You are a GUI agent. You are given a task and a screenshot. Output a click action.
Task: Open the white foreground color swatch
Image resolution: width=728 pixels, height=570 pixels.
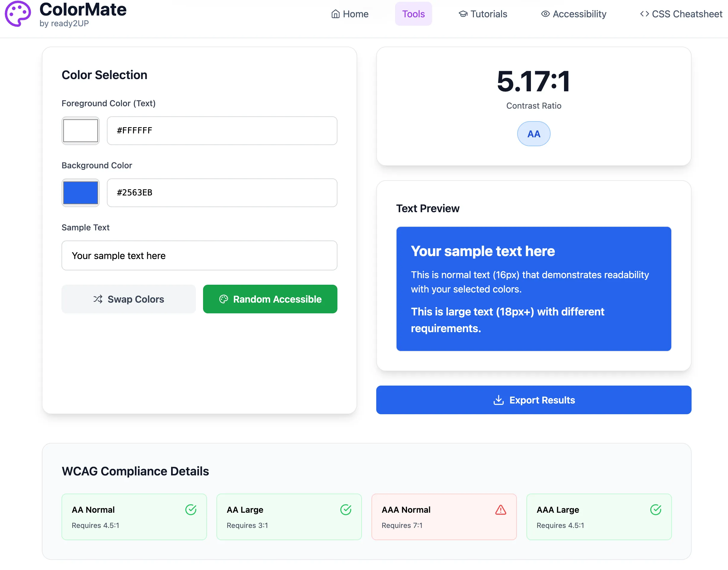81,130
